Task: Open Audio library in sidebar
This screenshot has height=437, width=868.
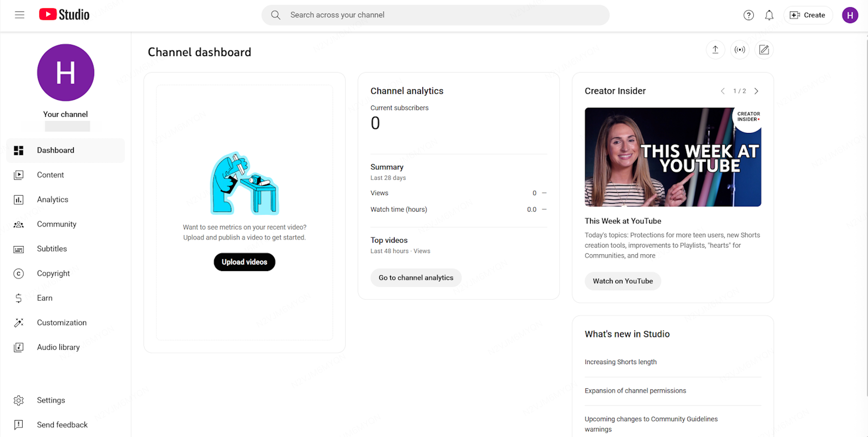Action: coord(58,347)
